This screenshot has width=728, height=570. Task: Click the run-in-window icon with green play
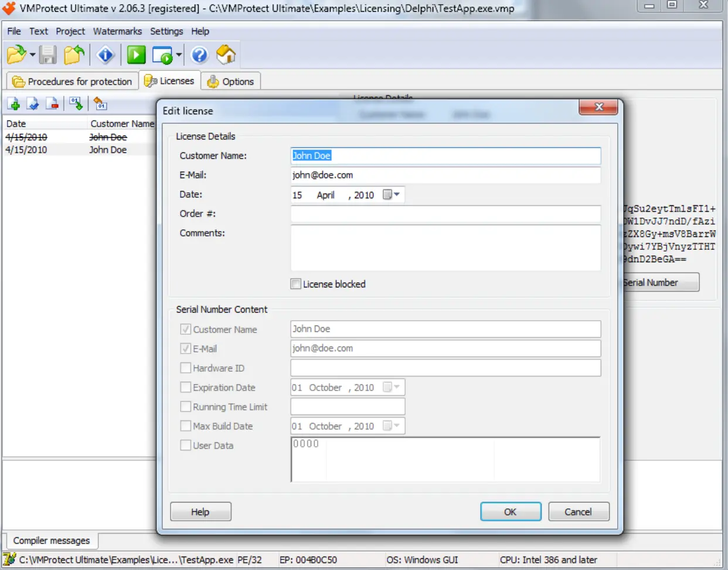click(x=162, y=55)
